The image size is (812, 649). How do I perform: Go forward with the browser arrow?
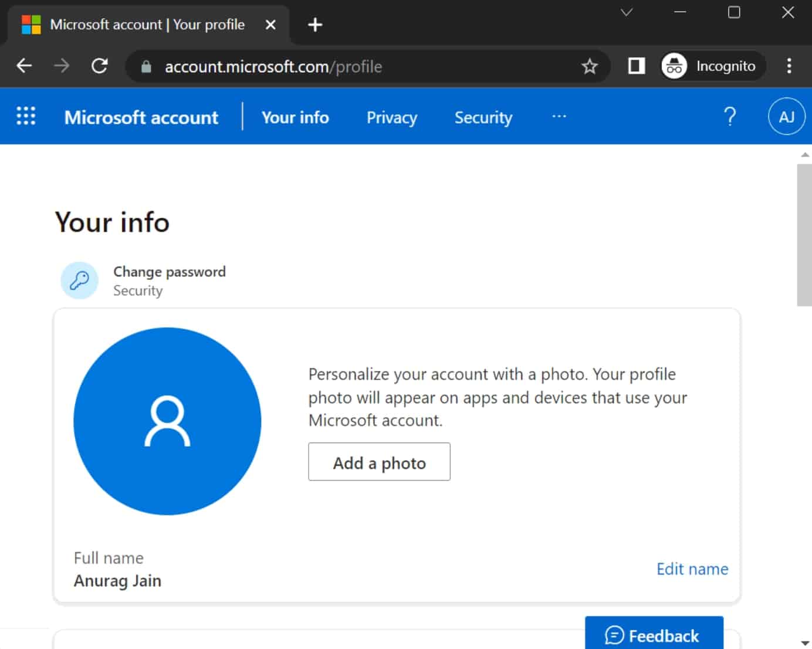(x=62, y=66)
